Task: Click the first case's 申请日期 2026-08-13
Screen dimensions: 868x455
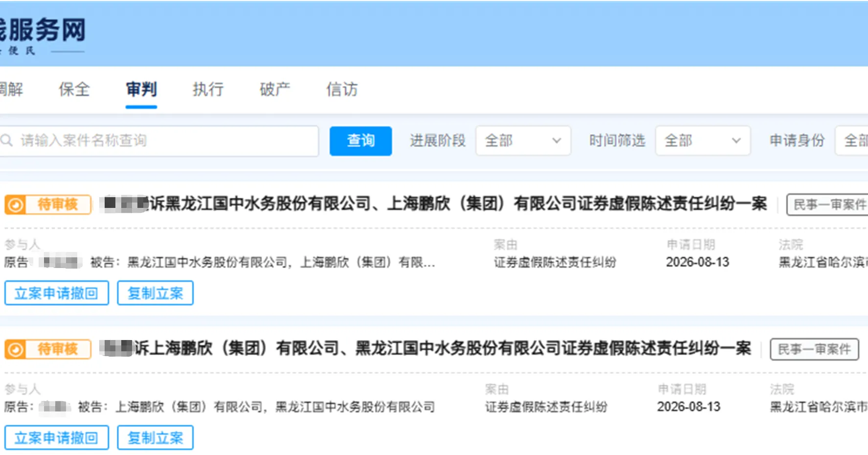Action: 697,262
